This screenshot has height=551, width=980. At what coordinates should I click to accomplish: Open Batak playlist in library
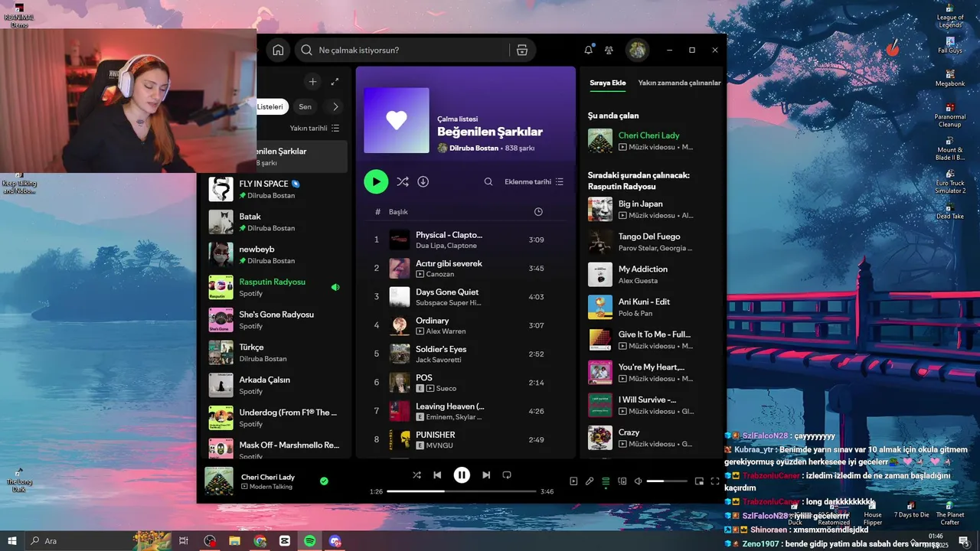276,222
